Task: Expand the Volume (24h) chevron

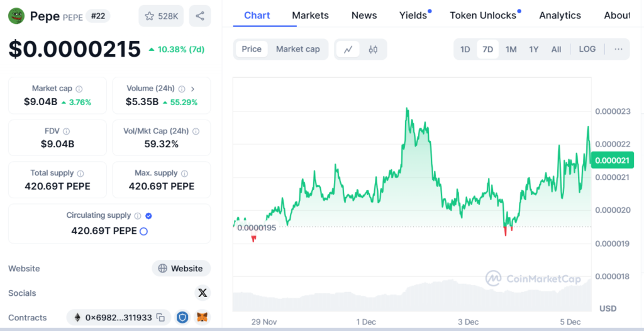Action: point(192,89)
